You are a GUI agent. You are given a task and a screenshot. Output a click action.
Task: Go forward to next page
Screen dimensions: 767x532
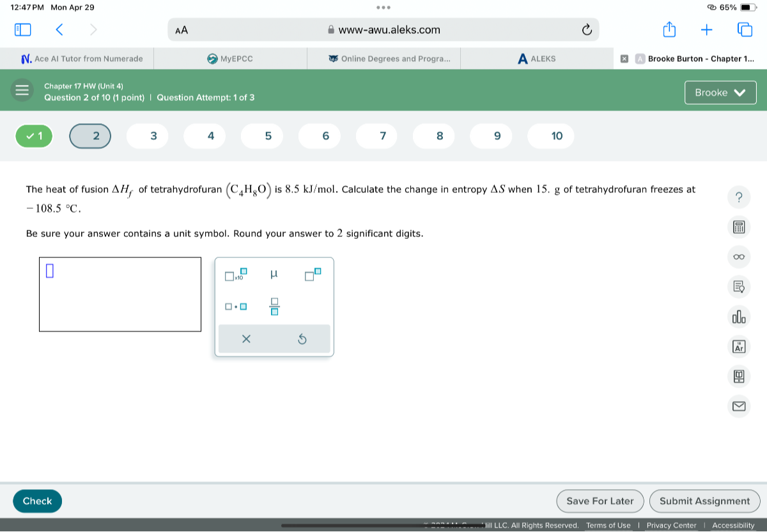coord(93,29)
